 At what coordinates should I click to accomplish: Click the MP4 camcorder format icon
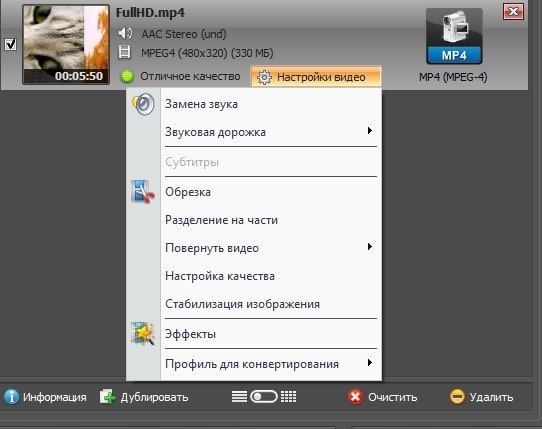coord(454,37)
